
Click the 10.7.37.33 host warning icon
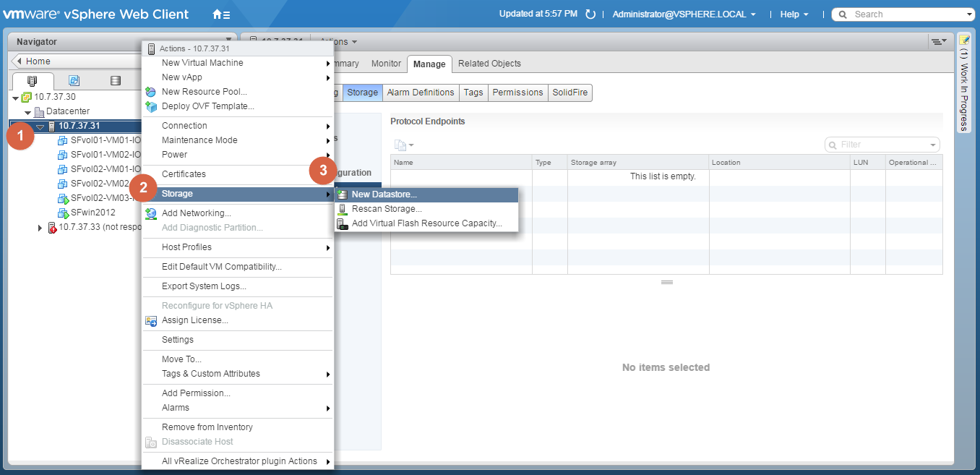point(51,228)
